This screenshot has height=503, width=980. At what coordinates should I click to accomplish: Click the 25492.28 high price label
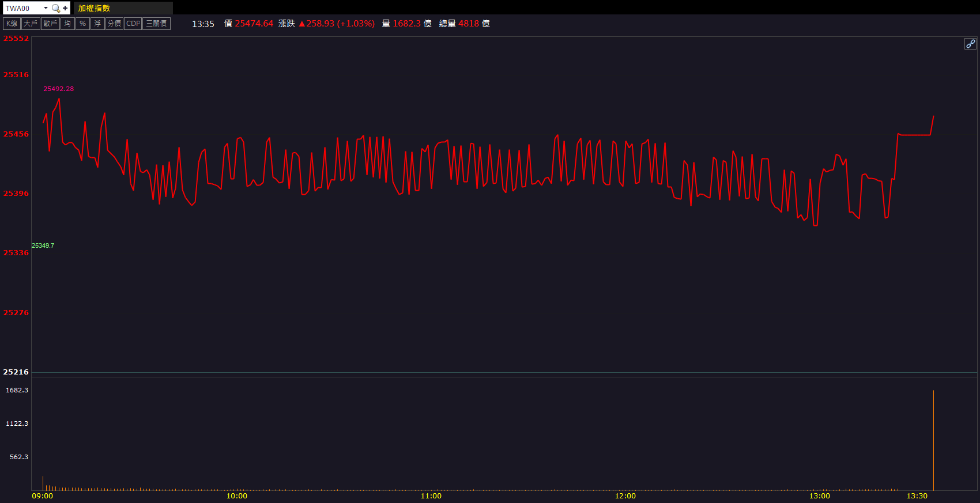click(x=58, y=89)
